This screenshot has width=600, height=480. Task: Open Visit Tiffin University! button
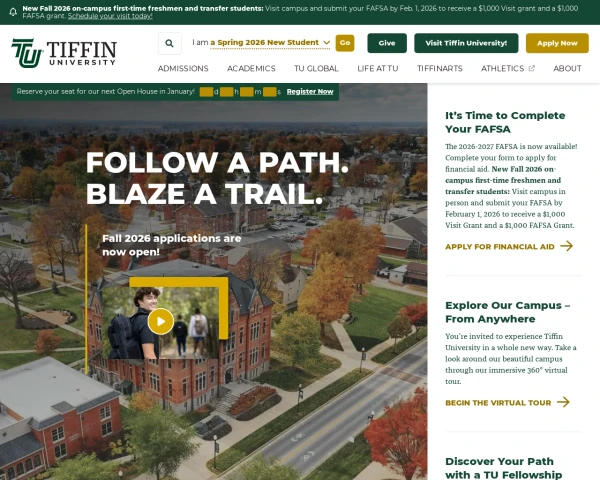(466, 43)
